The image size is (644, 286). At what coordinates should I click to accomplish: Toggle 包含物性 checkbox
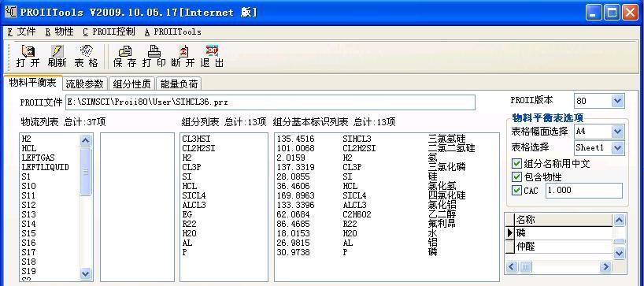point(516,177)
